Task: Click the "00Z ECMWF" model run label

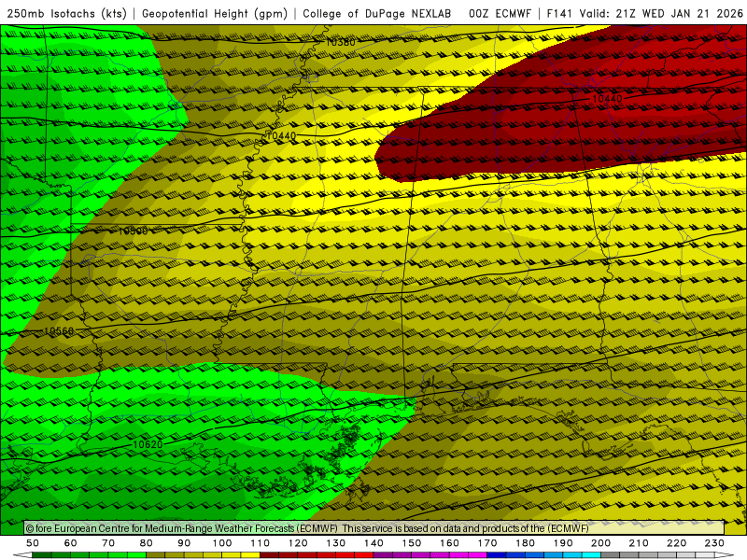Action: click(500, 14)
